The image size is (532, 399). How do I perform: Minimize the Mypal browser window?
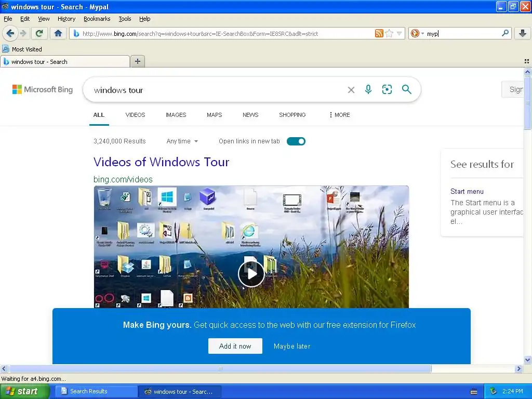501,6
